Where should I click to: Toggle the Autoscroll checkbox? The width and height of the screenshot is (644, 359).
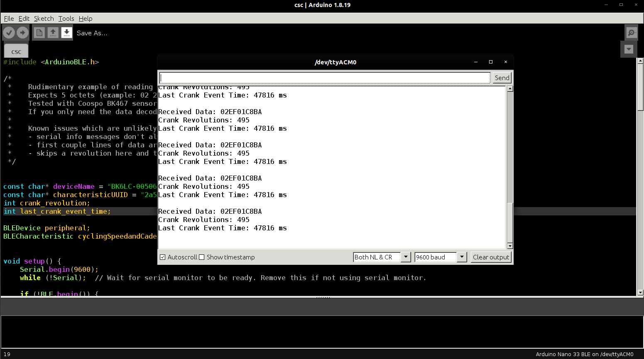point(163,257)
